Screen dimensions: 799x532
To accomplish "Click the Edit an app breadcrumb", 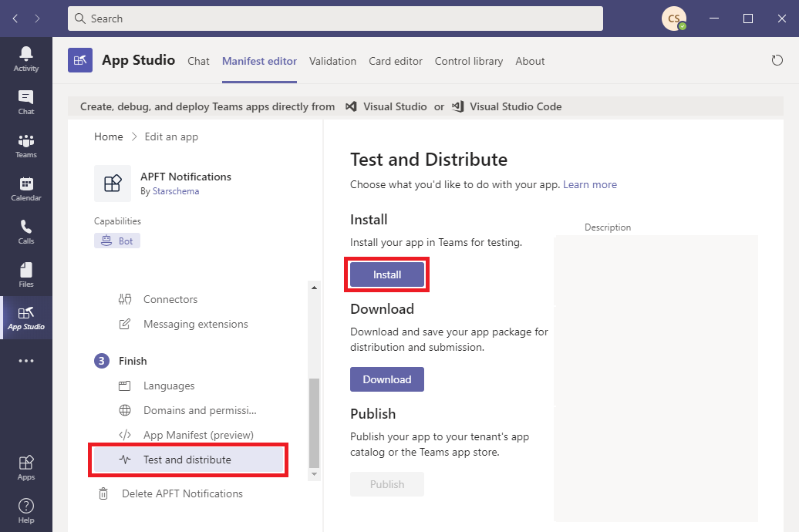I will pyautogui.click(x=171, y=136).
